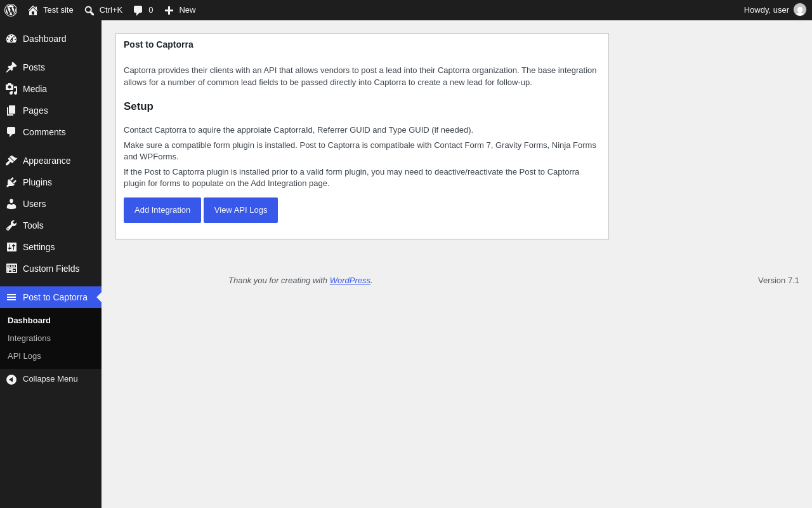
Task: Click the Comments speech bubble sidebar icon
Action: pyautogui.click(x=11, y=132)
